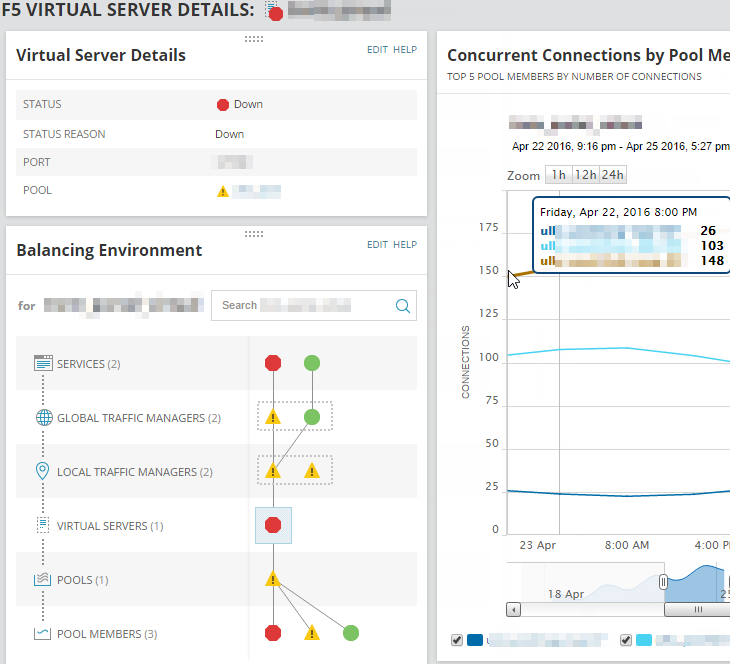Screen dimensions: 730x664
Task: Click Edit in Balancing Environment panel
Action: point(377,245)
